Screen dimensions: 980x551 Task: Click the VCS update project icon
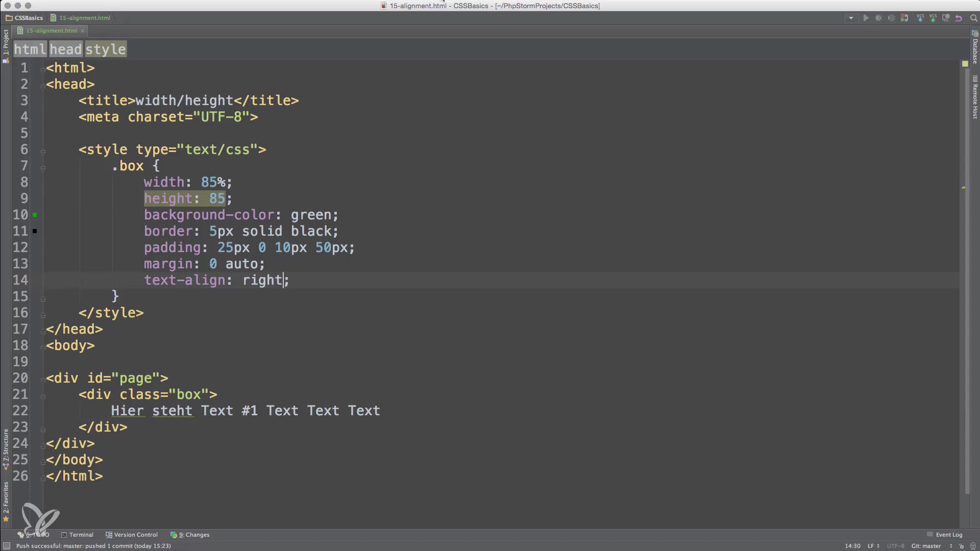(x=920, y=18)
